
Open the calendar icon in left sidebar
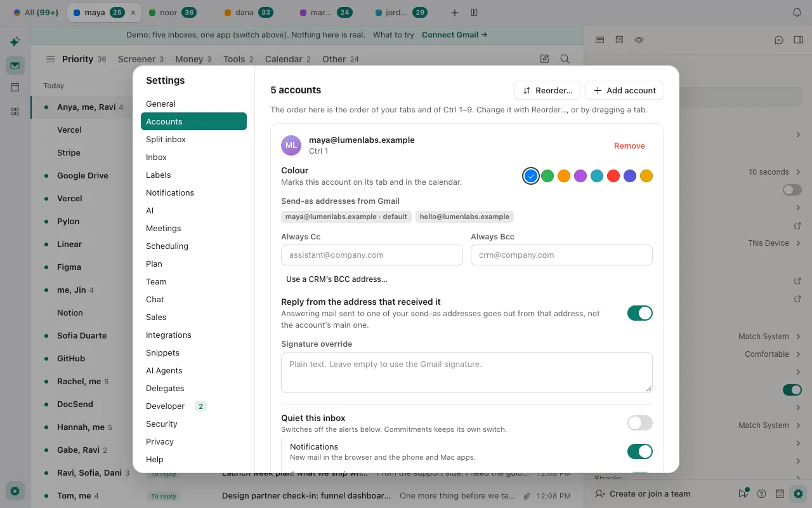15,88
